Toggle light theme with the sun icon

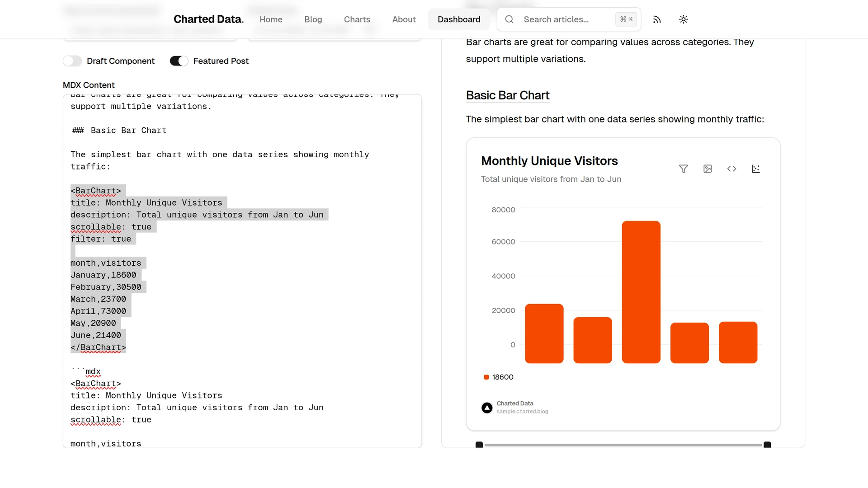684,19
